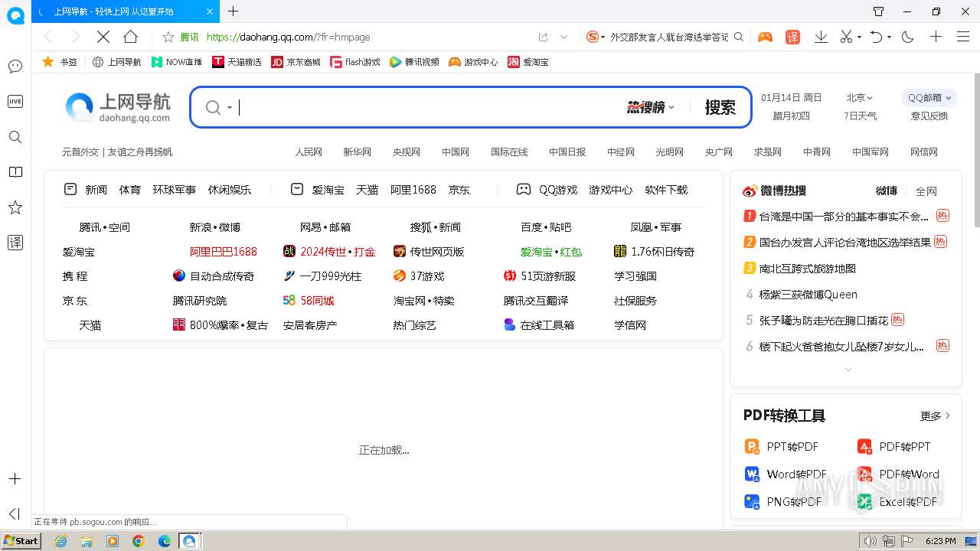Open the QQ邮箱 dropdown
The height and width of the screenshot is (551, 980).
pyautogui.click(x=929, y=98)
